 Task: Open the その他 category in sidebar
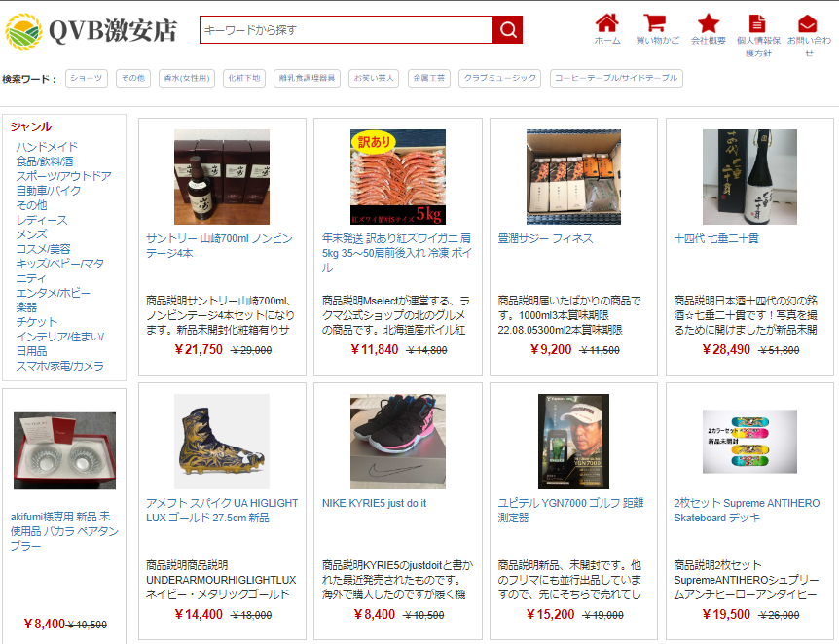point(31,205)
